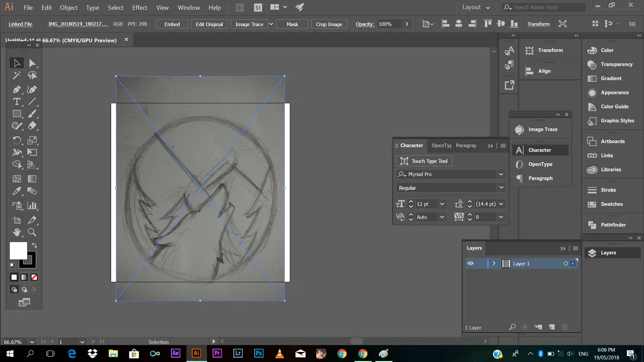Activate the Type tool

tap(17, 102)
